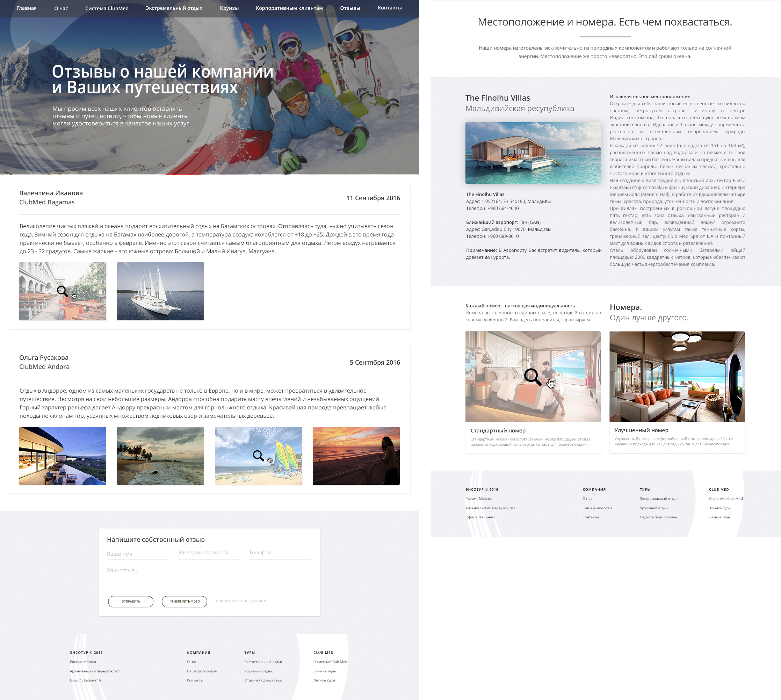Open Корпоративным клиентам menu item
Image resolution: width=781 pixels, height=700 pixels.
click(289, 8)
